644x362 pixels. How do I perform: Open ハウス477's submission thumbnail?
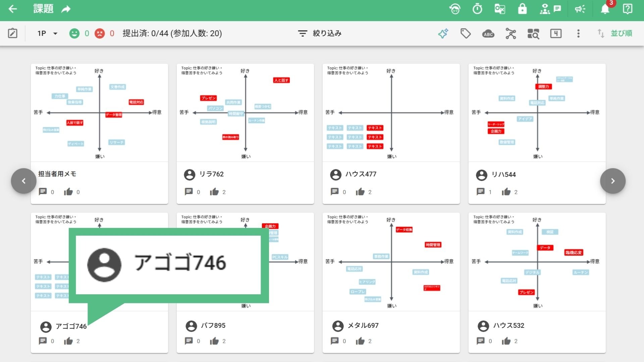point(391,113)
